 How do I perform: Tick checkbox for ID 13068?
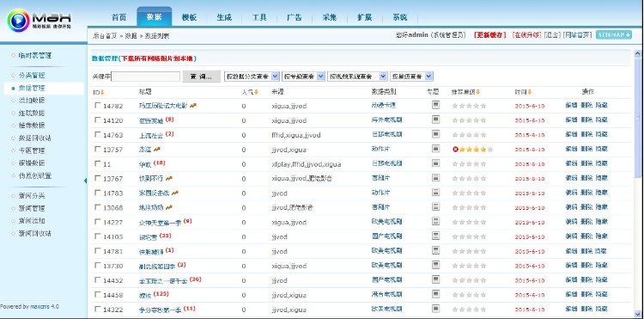click(97, 206)
